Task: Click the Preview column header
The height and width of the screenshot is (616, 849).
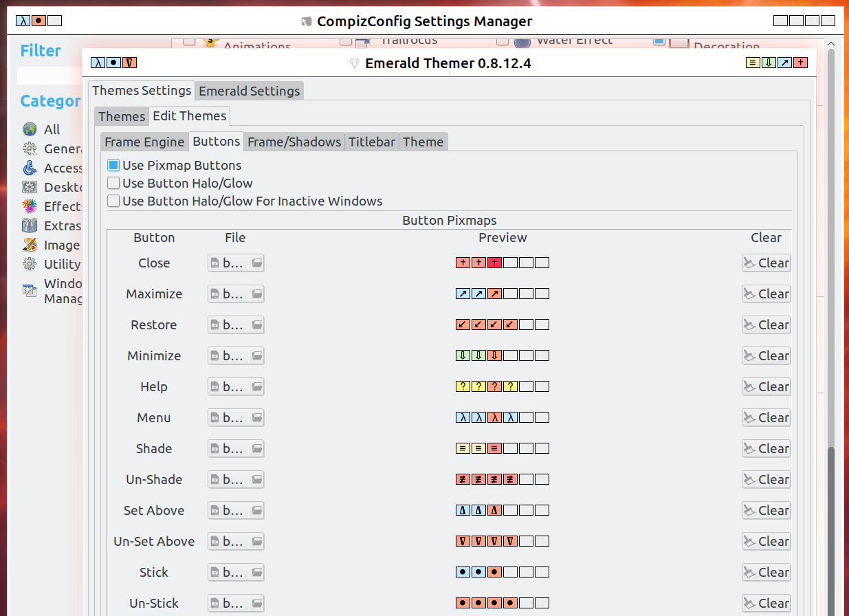Action: [503, 238]
